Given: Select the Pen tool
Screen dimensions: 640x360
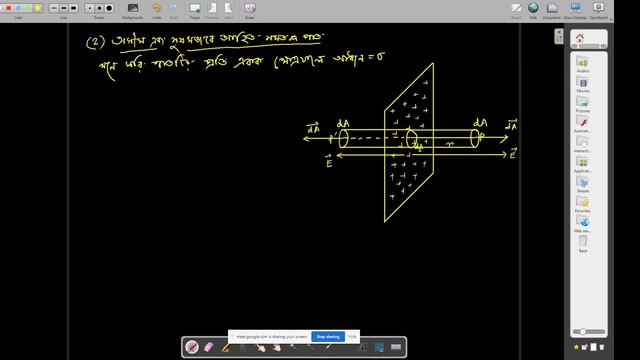Looking at the screenshot, I should pos(192,347).
